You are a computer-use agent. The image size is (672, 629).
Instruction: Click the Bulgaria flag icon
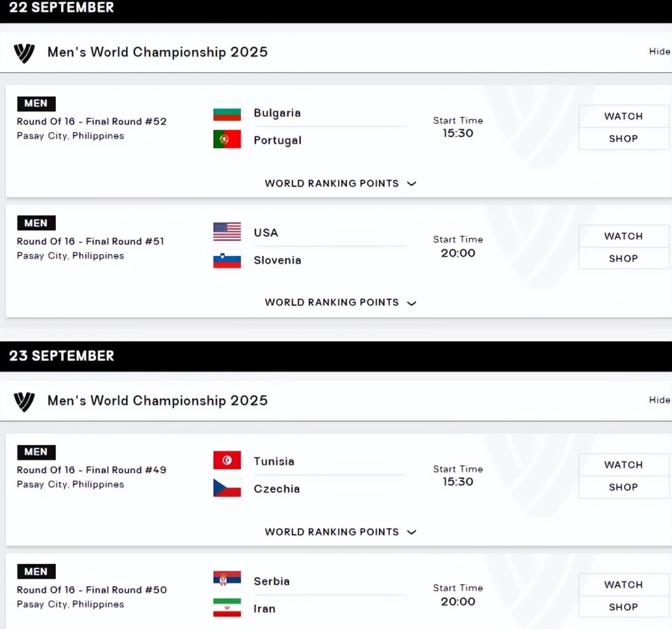pyautogui.click(x=227, y=113)
